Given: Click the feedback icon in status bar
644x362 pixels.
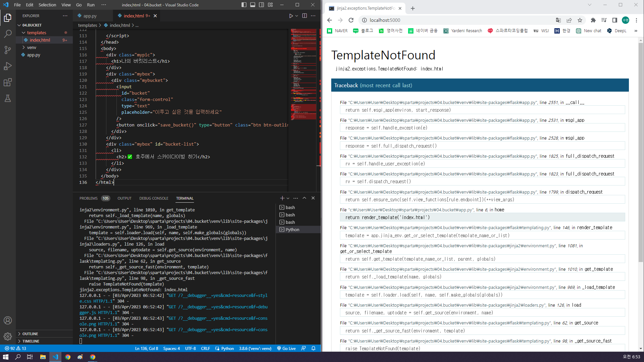Looking at the screenshot, I should pos(303,349).
